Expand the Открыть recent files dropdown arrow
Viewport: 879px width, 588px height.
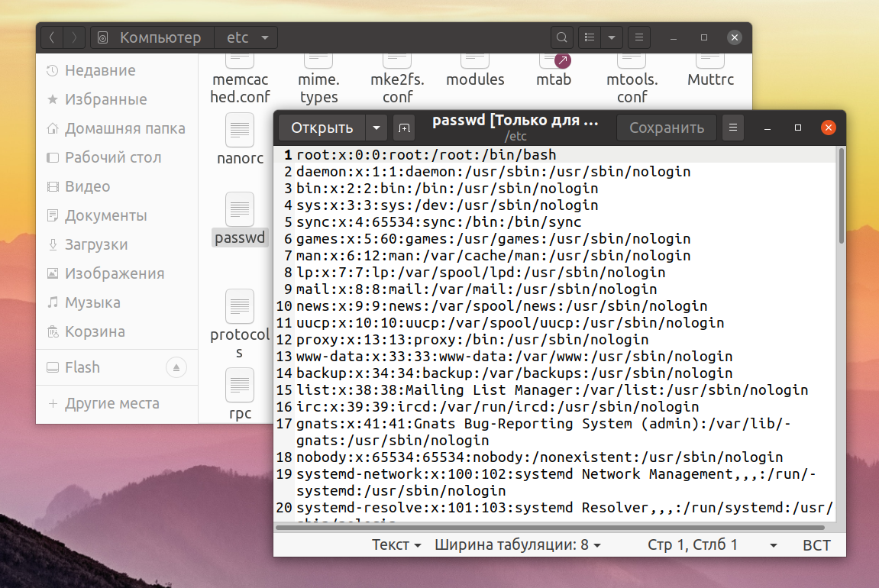376,128
